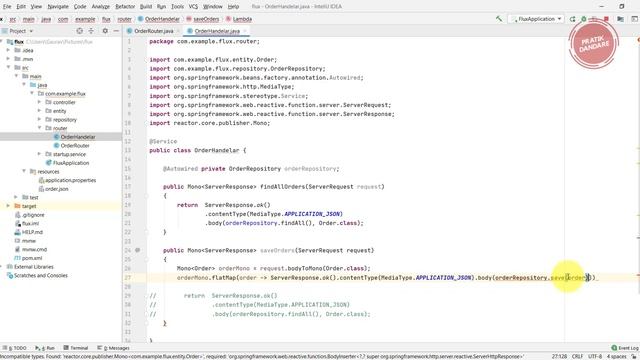
Task: Open the Run tool window button
Action: point(45,348)
